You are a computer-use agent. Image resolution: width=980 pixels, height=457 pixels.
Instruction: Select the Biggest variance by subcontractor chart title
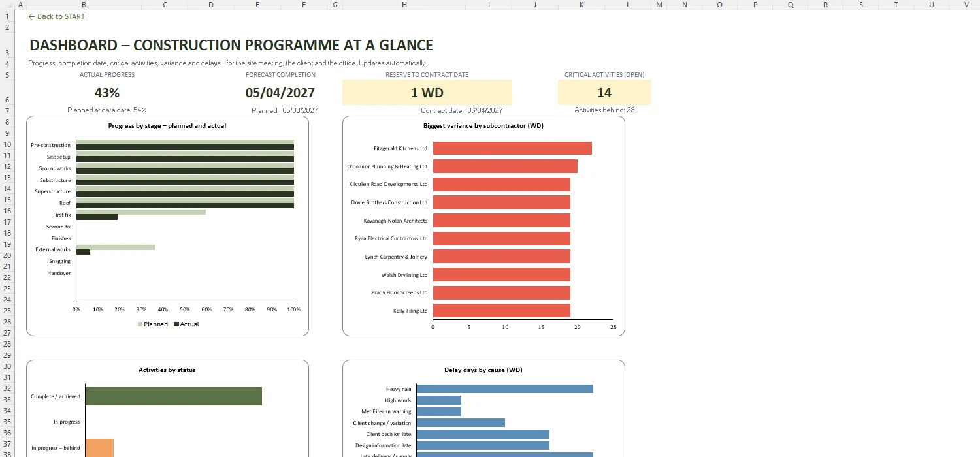[483, 125]
